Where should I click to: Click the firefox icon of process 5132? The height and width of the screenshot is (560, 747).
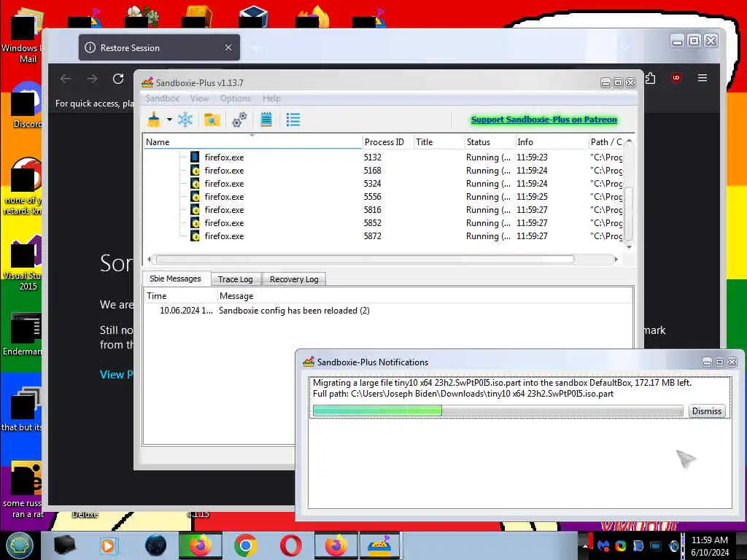[195, 157]
